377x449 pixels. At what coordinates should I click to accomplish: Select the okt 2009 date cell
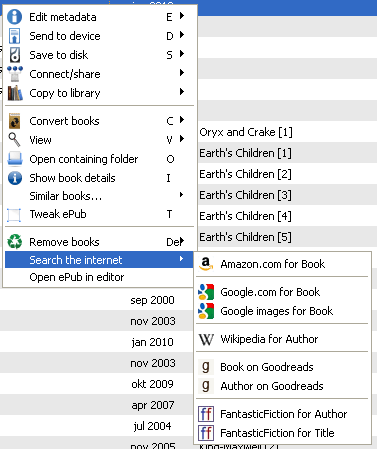tap(152, 384)
